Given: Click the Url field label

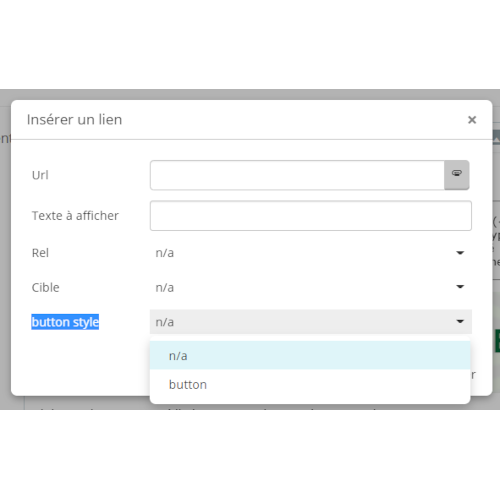Looking at the screenshot, I should (x=40, y=175).
